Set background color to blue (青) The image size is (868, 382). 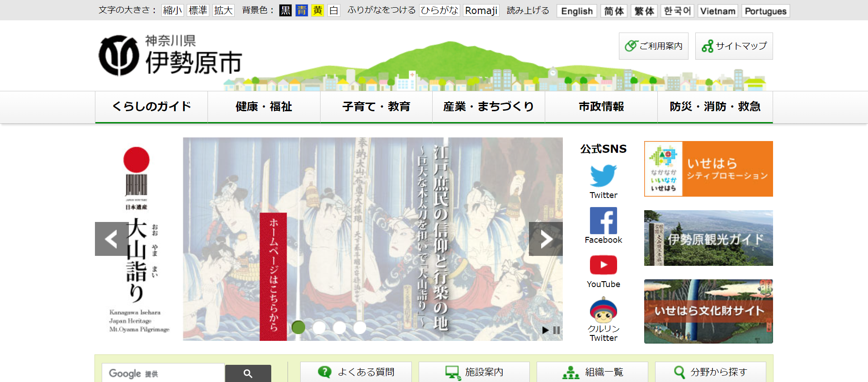(x=302, y=10)
